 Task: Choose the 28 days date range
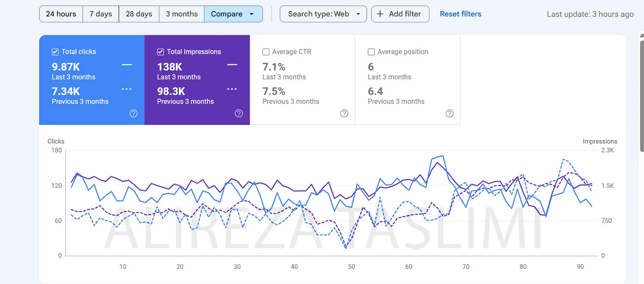[x=139, y=14]
